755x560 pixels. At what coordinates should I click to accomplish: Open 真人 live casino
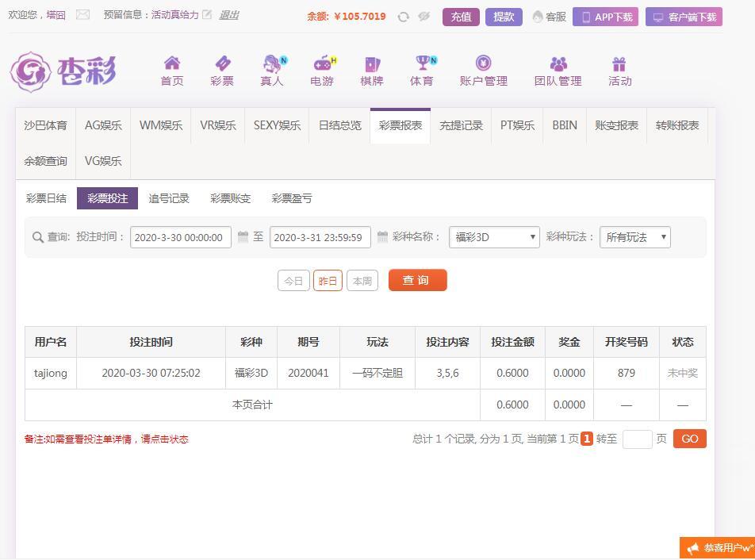pos(273,71)
